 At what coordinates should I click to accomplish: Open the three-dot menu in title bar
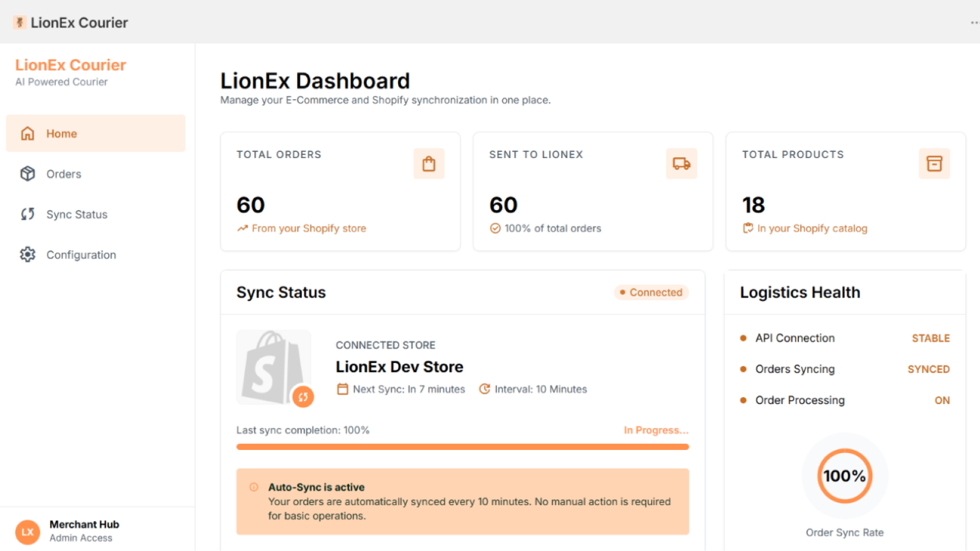coord(974,23)
